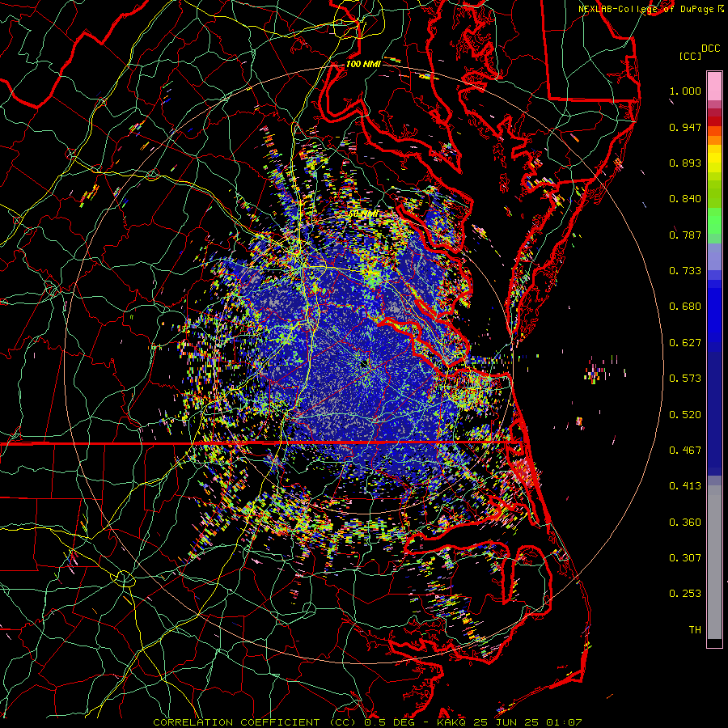The image size is (728, 728).
Task: Click the DCC label above the color scale
Action: (710, 49)
